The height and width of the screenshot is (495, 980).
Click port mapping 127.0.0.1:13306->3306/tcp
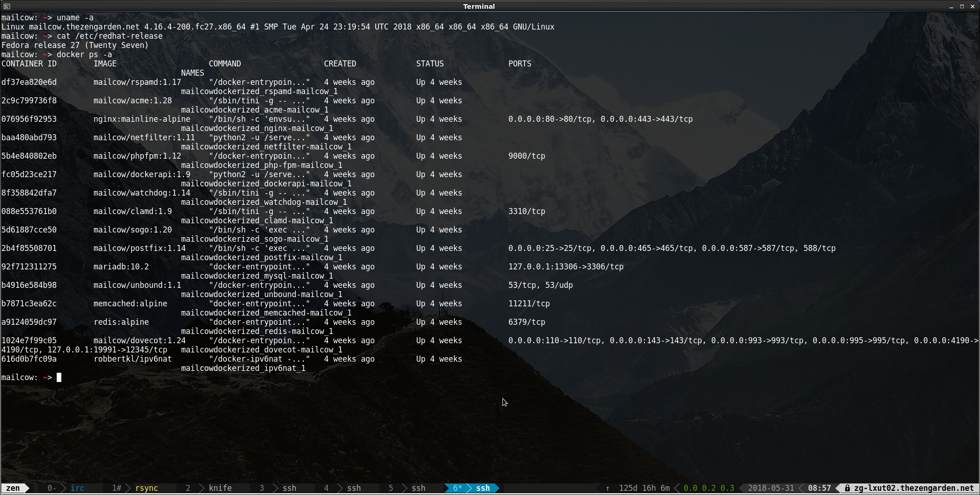tap(566, 267)
